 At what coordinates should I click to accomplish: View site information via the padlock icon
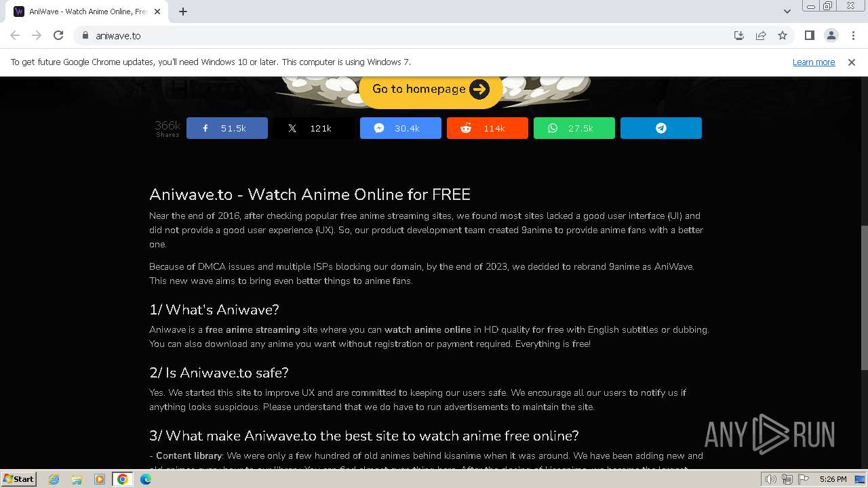click(x=85, y=35)
